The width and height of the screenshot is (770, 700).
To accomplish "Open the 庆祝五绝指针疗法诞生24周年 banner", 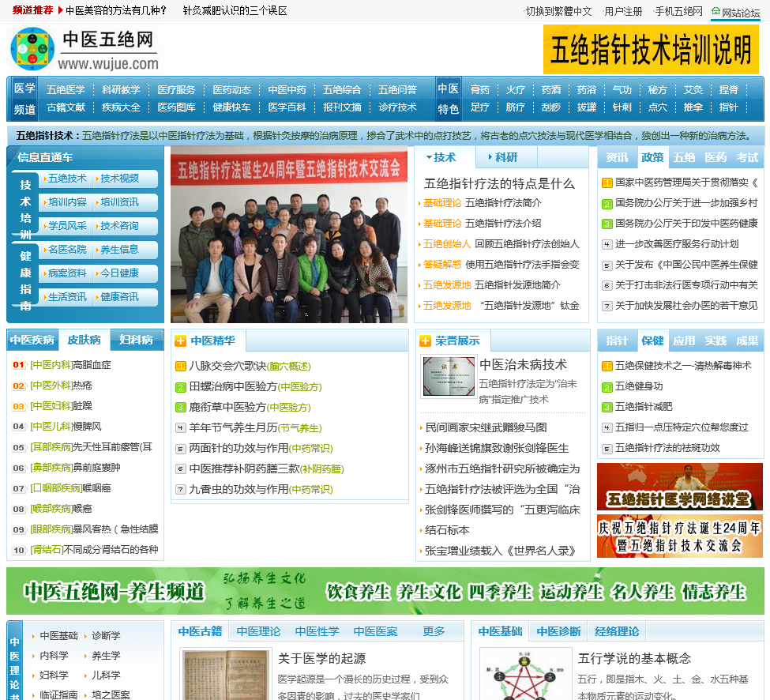I will pyautogui.click(x=680, y=536).
